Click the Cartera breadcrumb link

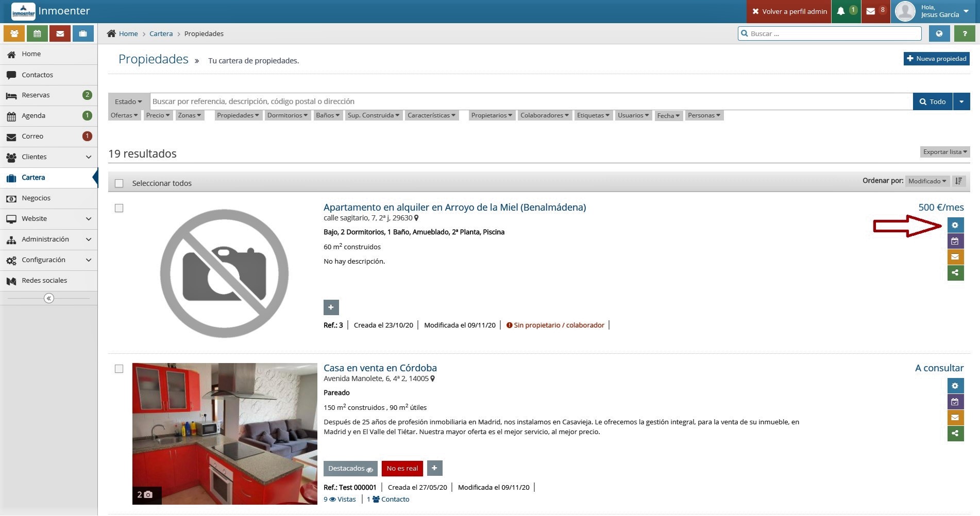click(161, 33)
